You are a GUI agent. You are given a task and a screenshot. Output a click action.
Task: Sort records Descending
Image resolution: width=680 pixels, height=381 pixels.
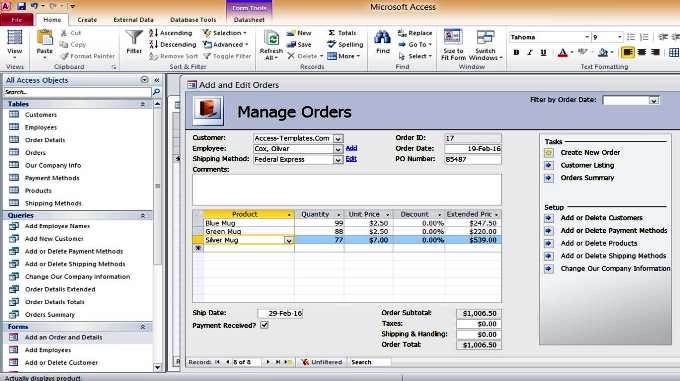pyautogui.click(x=173, y=45)
